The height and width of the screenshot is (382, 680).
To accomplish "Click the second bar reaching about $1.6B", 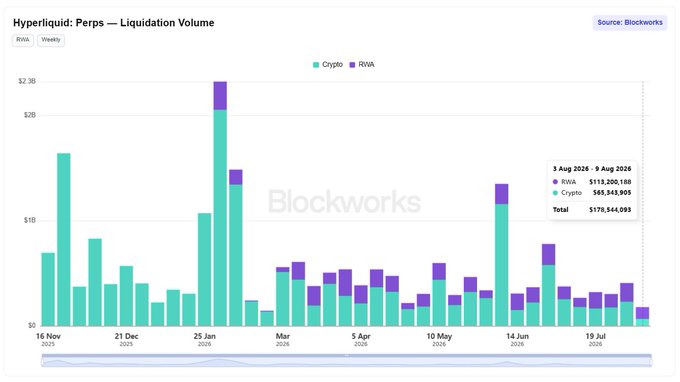I will (64, 239).
